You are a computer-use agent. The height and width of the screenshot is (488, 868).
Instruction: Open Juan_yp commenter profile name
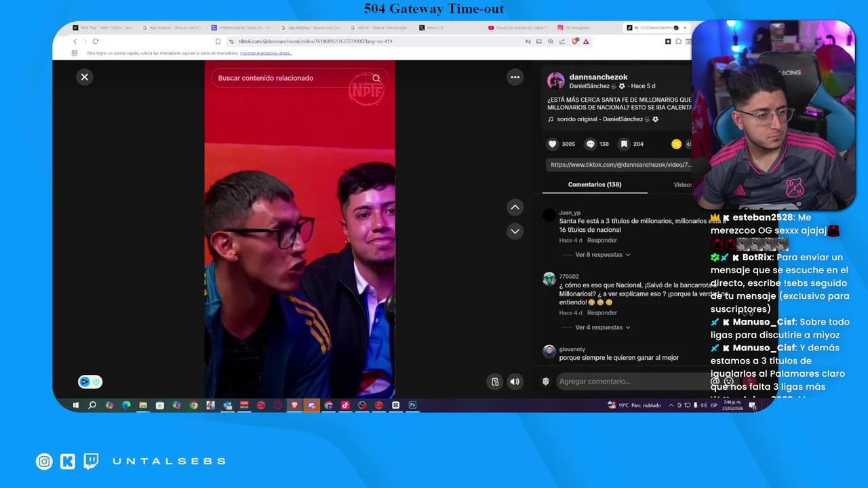pos(570,213)
